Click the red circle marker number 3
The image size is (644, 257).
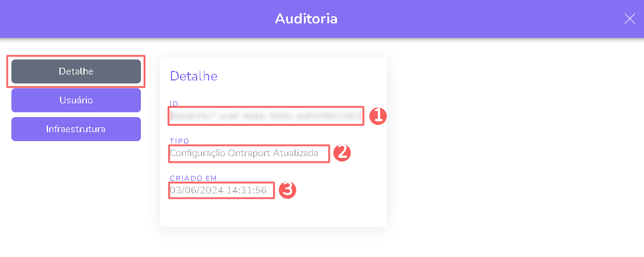[288, 190]
